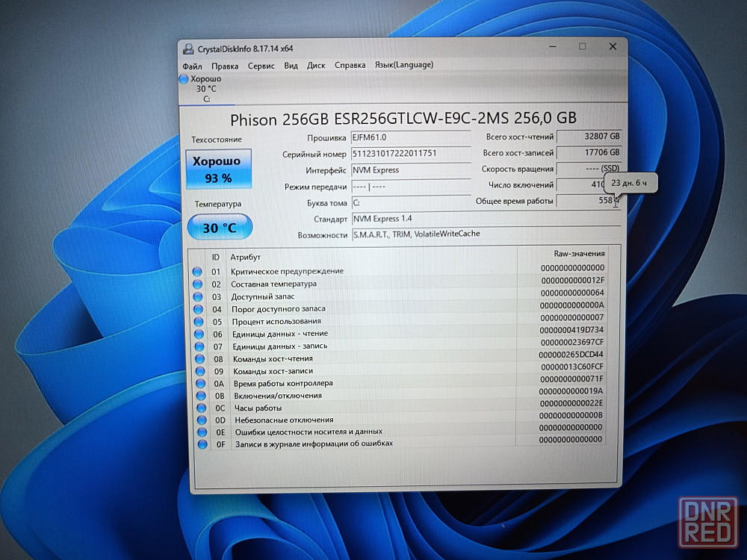Select attribute Записи в журнале информации об ошибках
The width and height of the screenshot is (747, 560).
click(x=314, y=444)
